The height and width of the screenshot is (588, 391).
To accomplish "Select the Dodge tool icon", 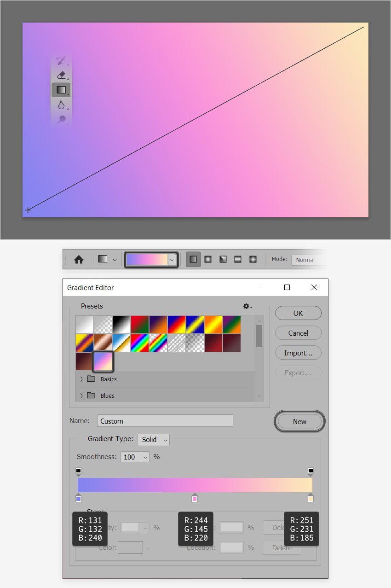I will [61, 120].
